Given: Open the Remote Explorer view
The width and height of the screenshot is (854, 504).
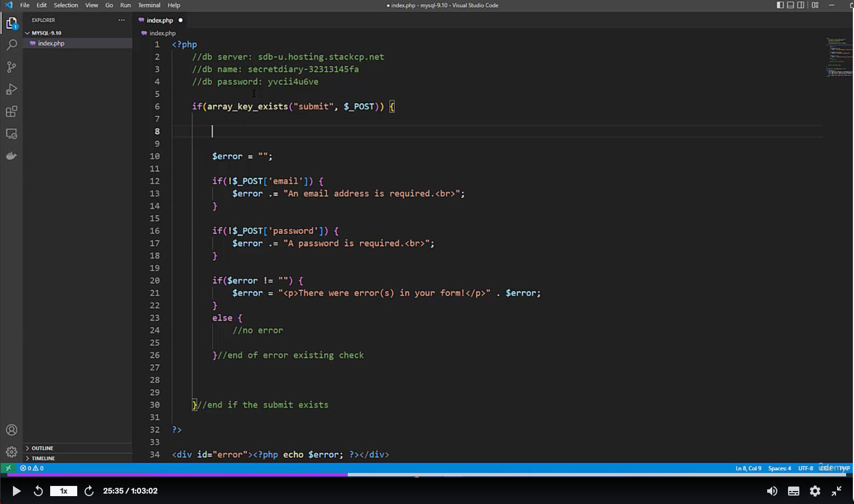Looking at the screenshot, I should pos(11,134).
